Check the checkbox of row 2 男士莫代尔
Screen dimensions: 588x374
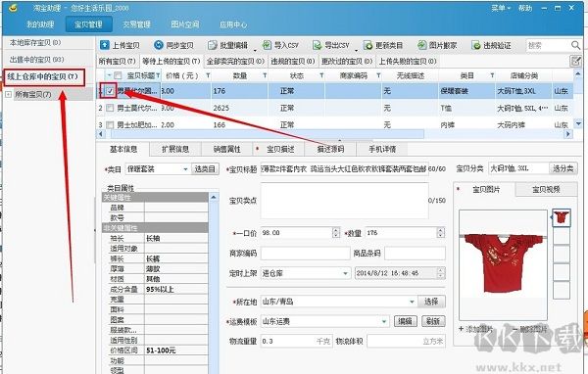[x=110, y=108]
